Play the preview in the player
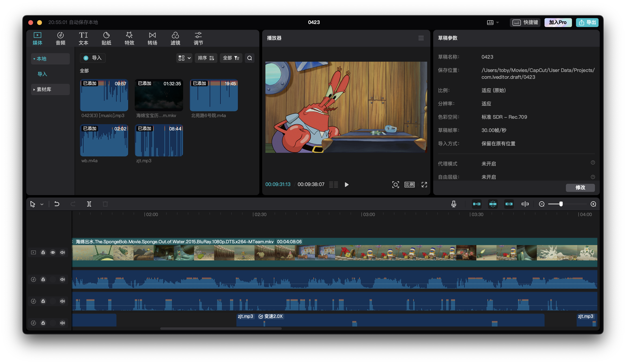 tap(346, 184)
